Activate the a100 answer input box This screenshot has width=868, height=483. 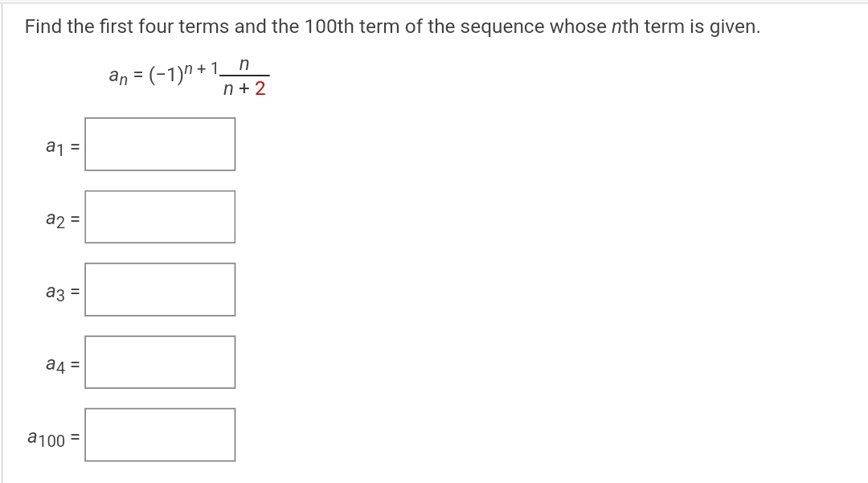tap(160, 435)
